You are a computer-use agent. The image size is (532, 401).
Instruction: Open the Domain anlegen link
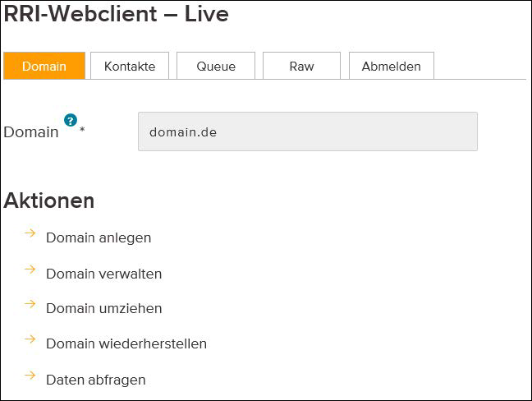[x=99, y=237]
